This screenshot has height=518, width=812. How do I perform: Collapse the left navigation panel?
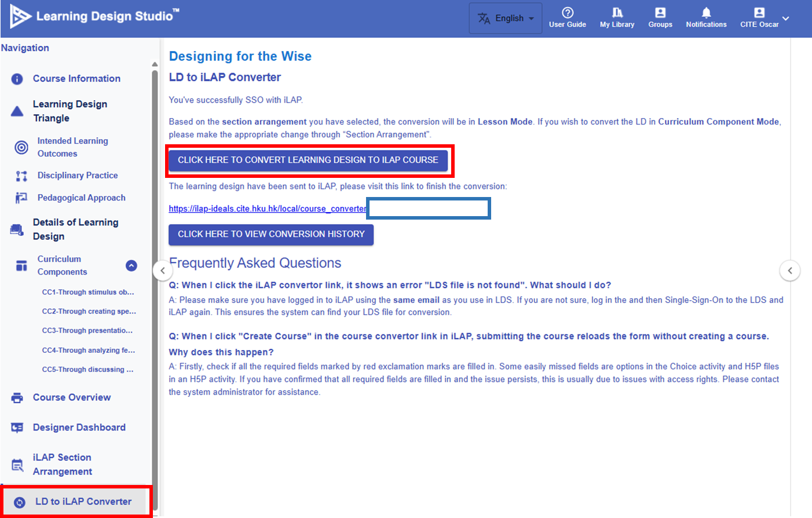coord(163,271)
